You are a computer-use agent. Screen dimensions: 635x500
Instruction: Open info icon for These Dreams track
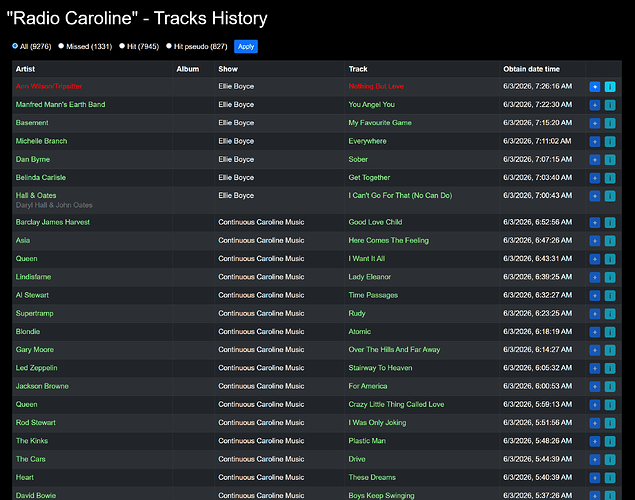click(610, 477)
